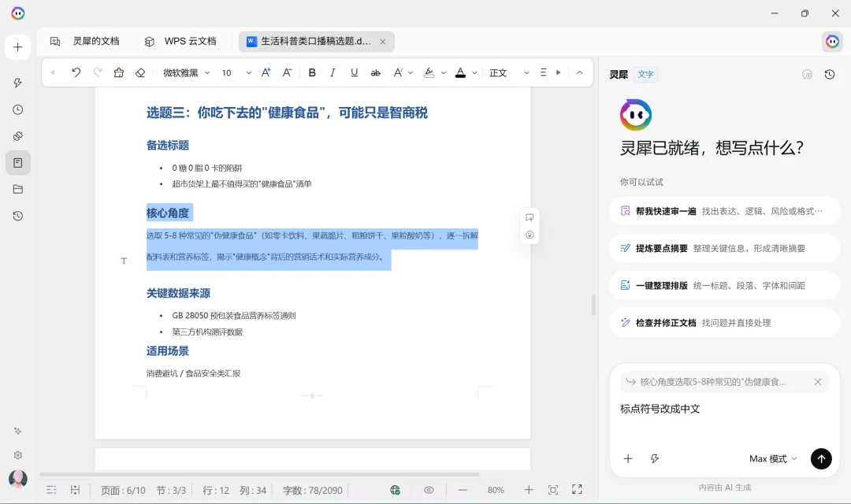
Task: Apply the highlight pen color
Action: 429,72
